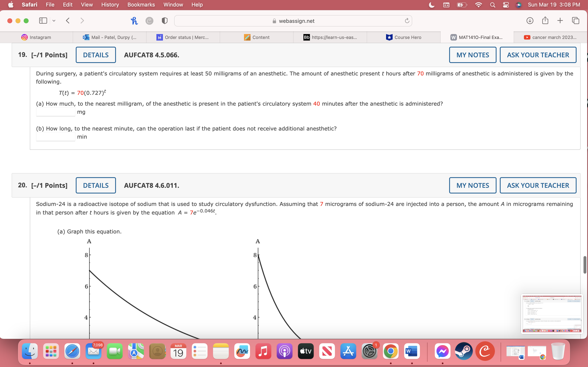Open the Podcasts app in the Dock
This screenshot has width=588, height=367.
click(x=284, y=351)
